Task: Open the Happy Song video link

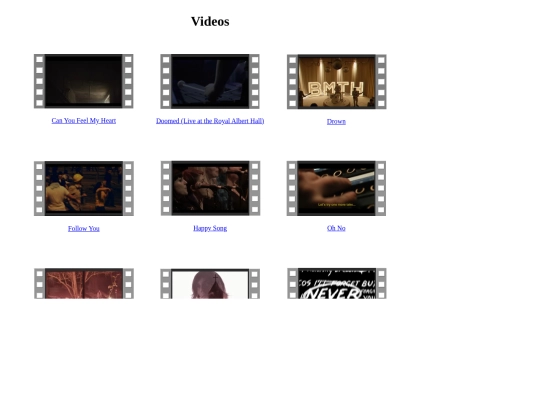Action: [x=210, y=228]
